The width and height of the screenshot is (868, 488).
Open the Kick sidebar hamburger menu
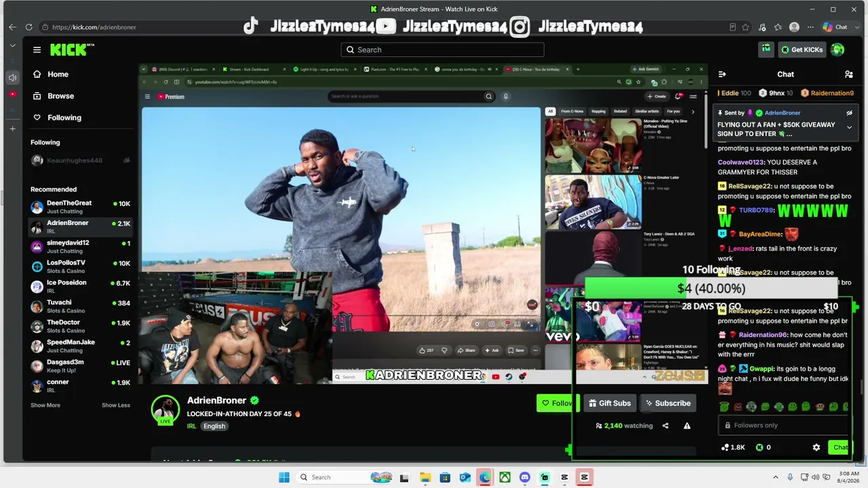coord(37,49)
